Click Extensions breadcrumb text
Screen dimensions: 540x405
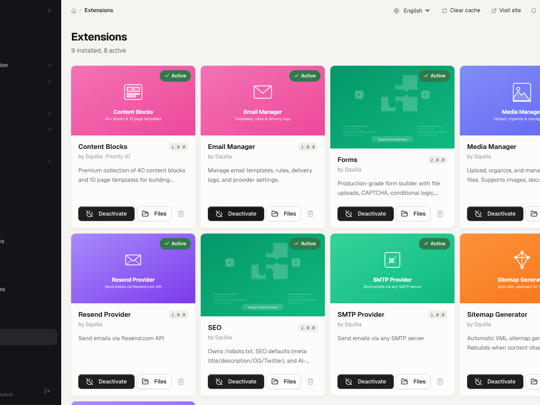coord(99,11)
